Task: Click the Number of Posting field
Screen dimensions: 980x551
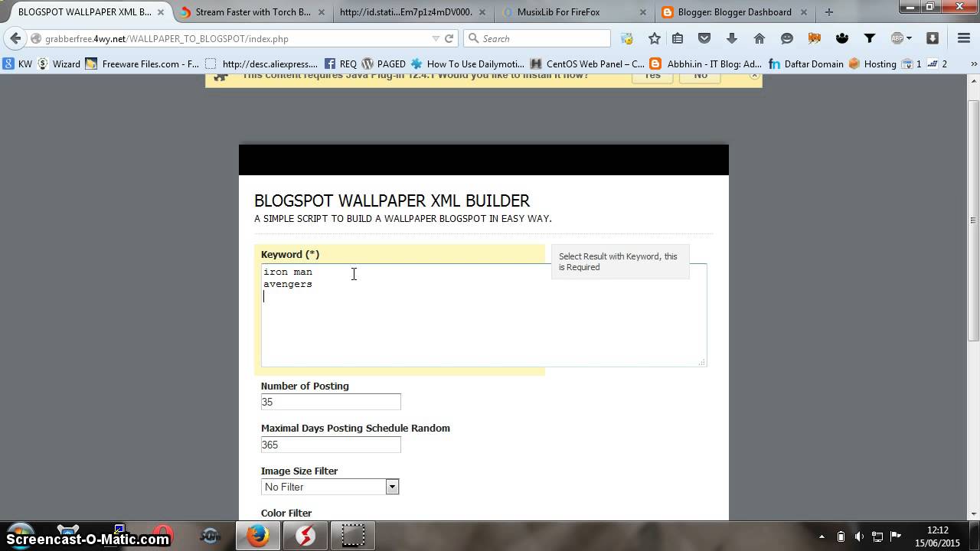Action: tap(331, 402)
